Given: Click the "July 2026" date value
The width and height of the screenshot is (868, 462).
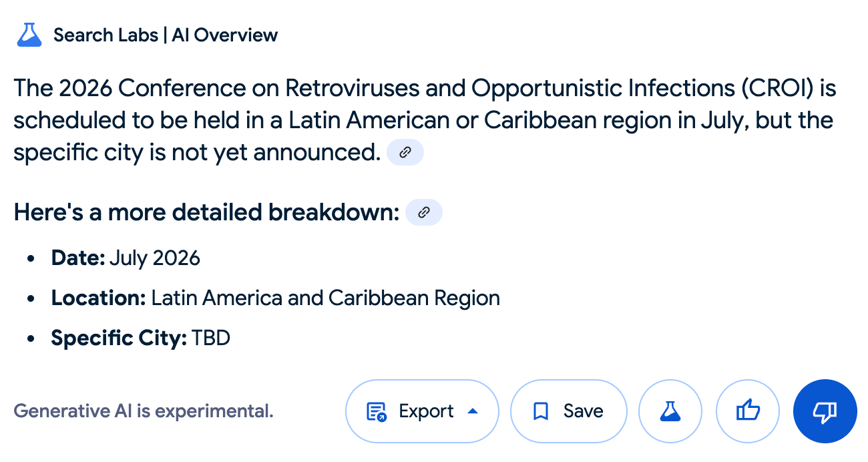Looking at the screenshot, I should [x=155, y=258].
